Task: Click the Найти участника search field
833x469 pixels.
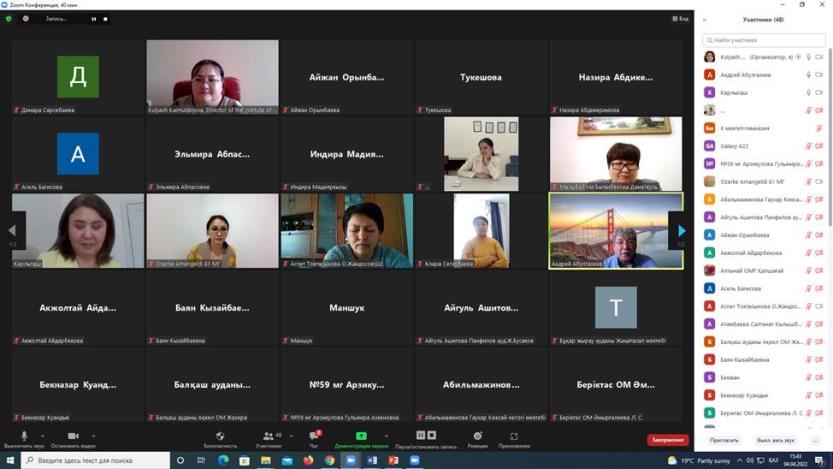Action: [x=765, y=40]
